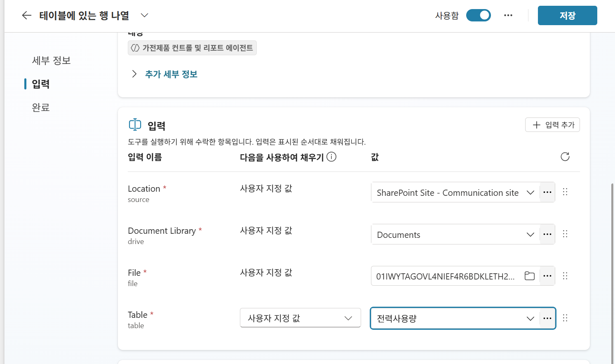Expand the 추가 세부 정보 section
615x364 pixels.
(164, 74)
